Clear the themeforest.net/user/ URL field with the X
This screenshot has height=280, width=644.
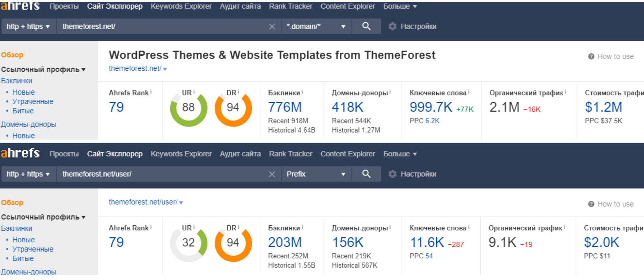coord(272,174)
